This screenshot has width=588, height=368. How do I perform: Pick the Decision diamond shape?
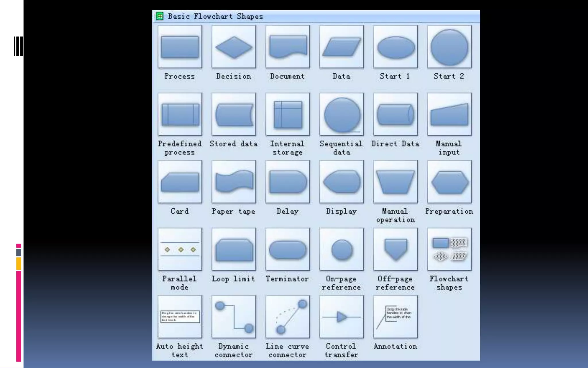[234, 47]
